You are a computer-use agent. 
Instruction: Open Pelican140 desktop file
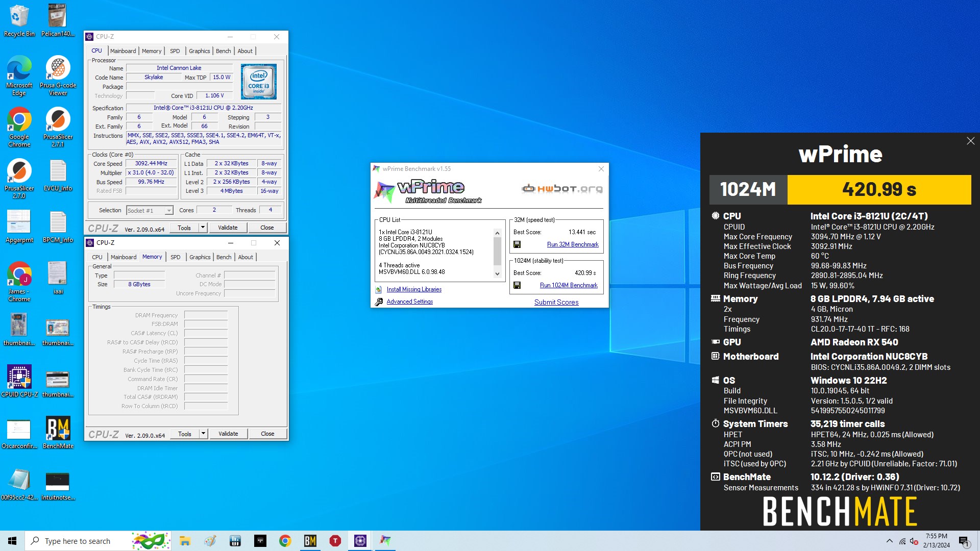(x=58, y=20)
